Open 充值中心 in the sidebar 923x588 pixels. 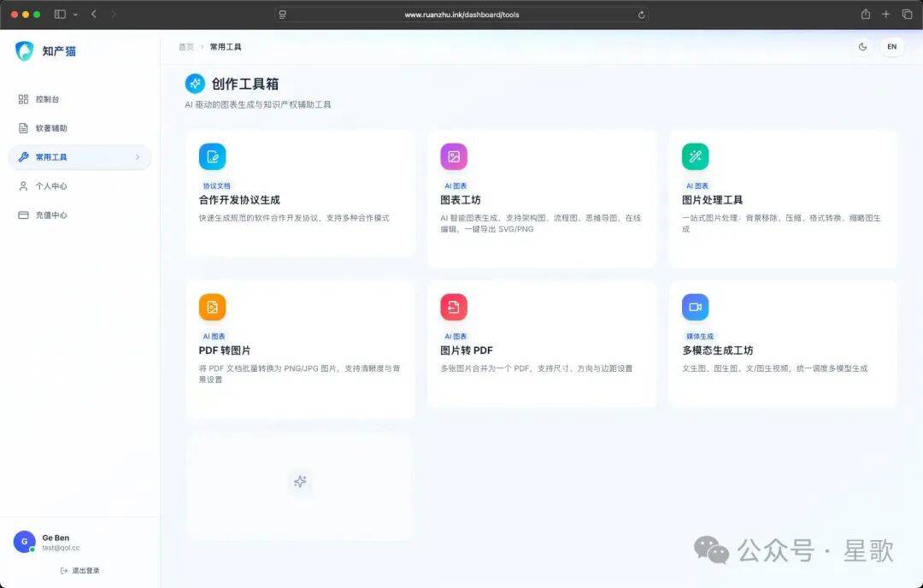[x=50, y=215]
